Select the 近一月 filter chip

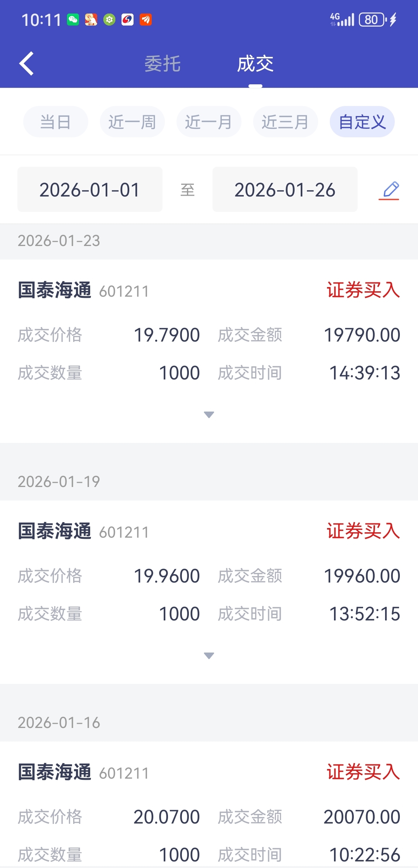[209, 122]
